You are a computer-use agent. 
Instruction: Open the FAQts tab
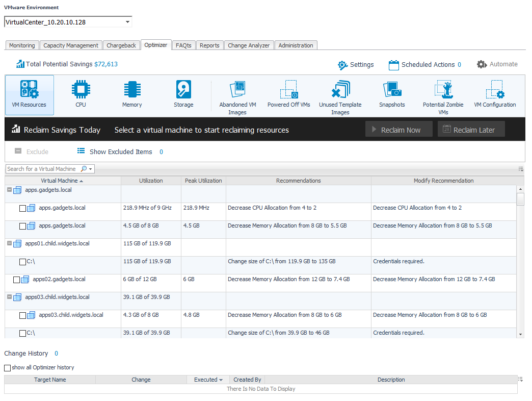(x=183, y=45)
